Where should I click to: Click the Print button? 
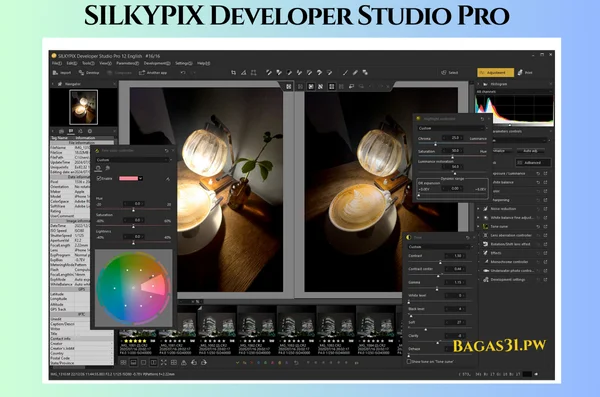pyautogui.click(x=525, y=72)
